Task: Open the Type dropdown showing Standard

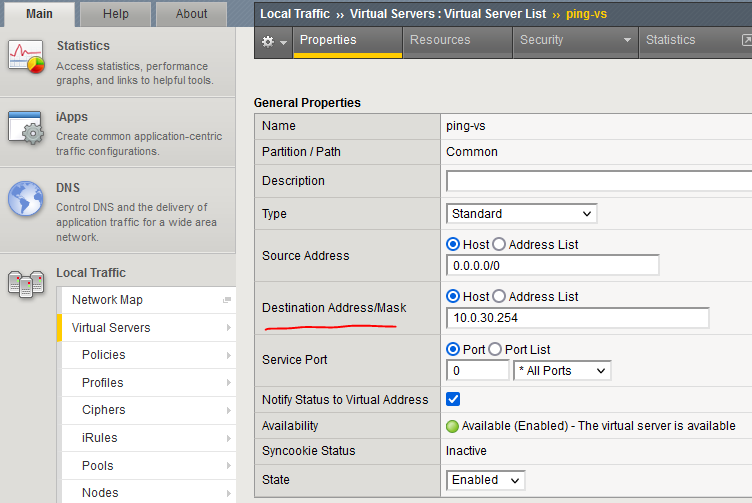Action: tap(521, 213)
